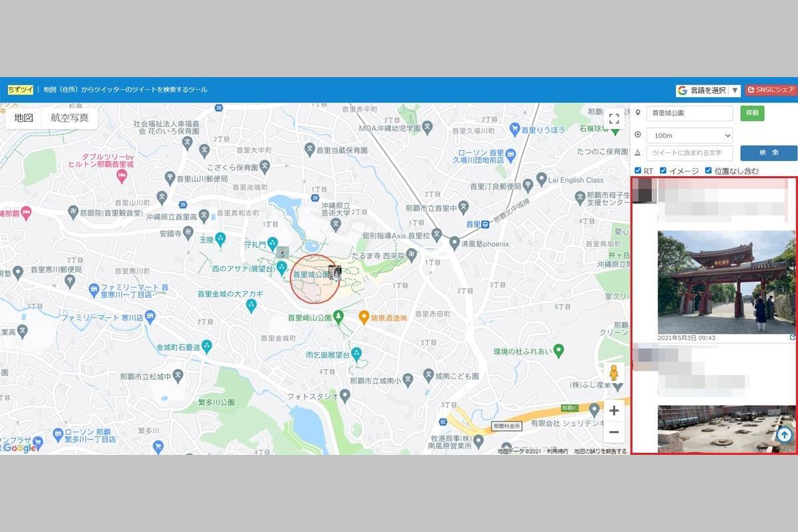The width and height of the screenshot is (798, 532).
Task: Click the Lei English Class marker
Action: pyautogui.click(x=542, y=179)
